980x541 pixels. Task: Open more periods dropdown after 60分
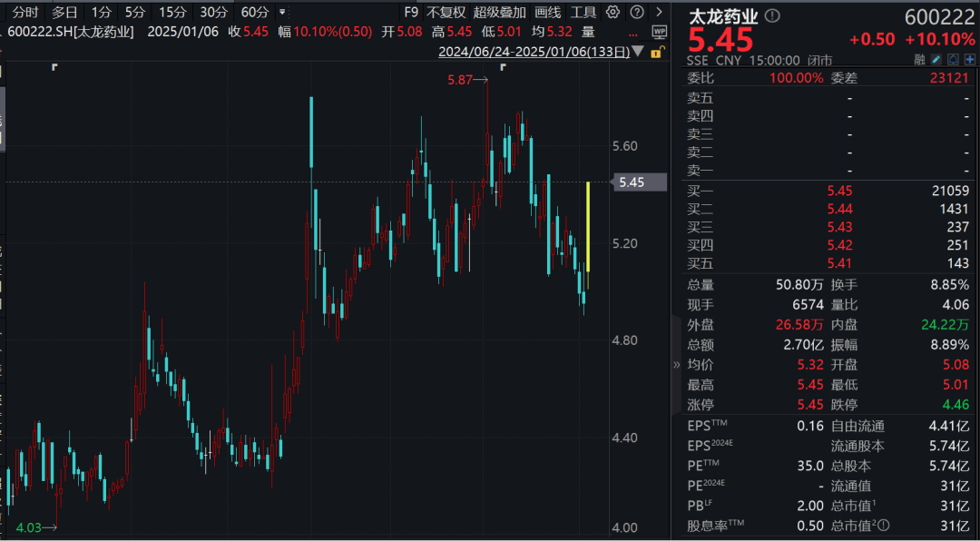[282, 12]
